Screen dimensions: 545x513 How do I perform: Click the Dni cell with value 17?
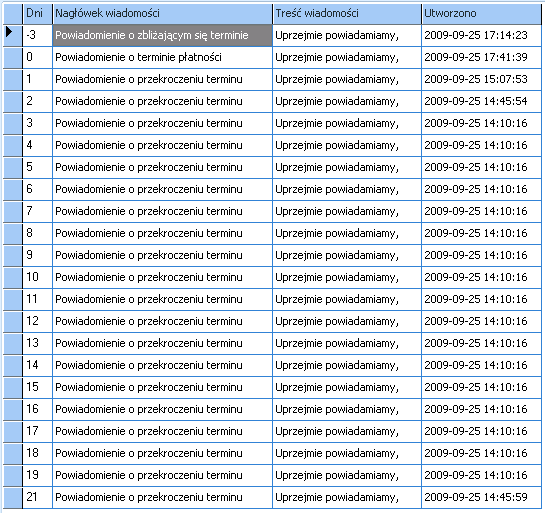tap(38, 431)
